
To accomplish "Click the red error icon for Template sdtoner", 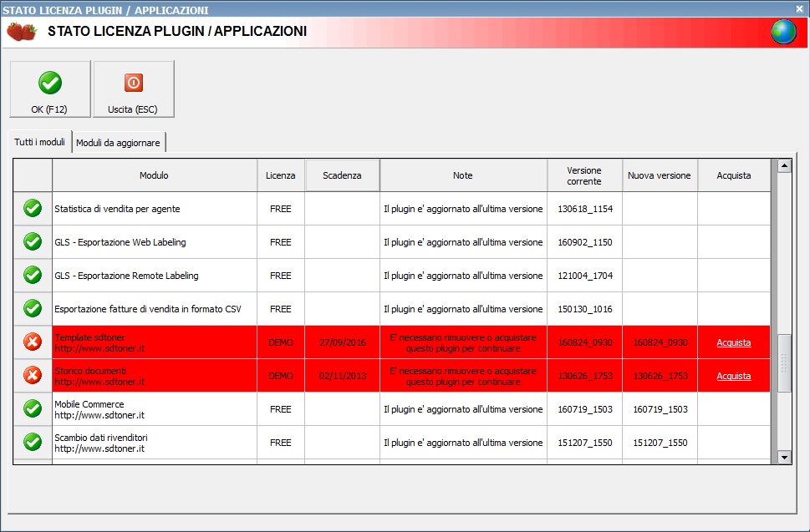I will (x=33, y=342).
